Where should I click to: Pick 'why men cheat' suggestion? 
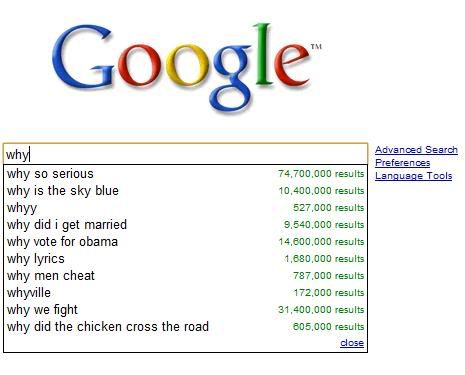coord(185,276)
